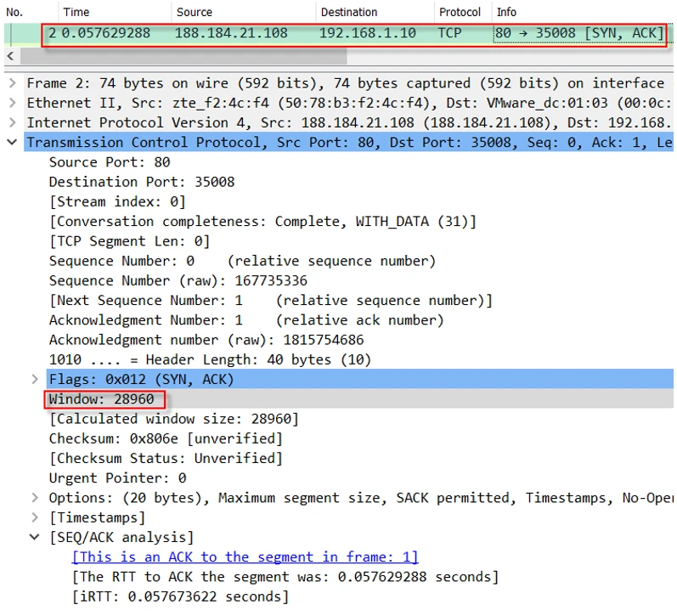Viewport: 677px width, 616px height.
Task: Expand the [Timestamps] node
Action: [35, 517]
